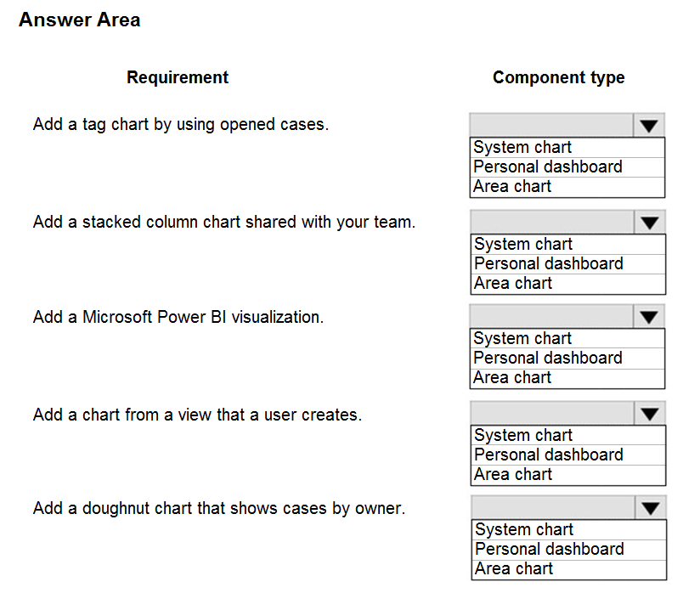
Task: Choose Personal dashboard for the tag chart requirement
Action: pos(548,167)
